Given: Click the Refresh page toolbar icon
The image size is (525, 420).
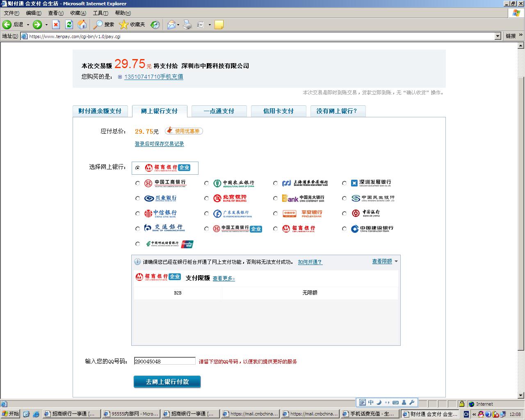Looking at the screenshot, I should [x=69, y=25].
